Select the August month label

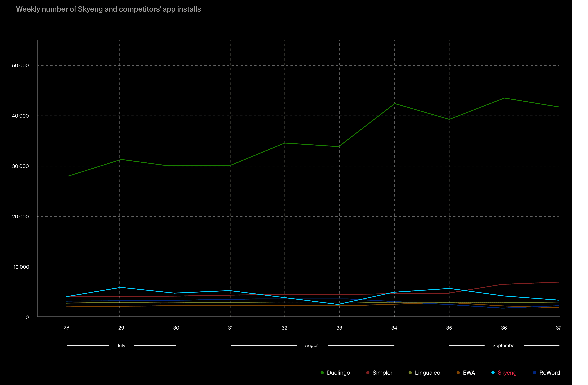point(312,345)
